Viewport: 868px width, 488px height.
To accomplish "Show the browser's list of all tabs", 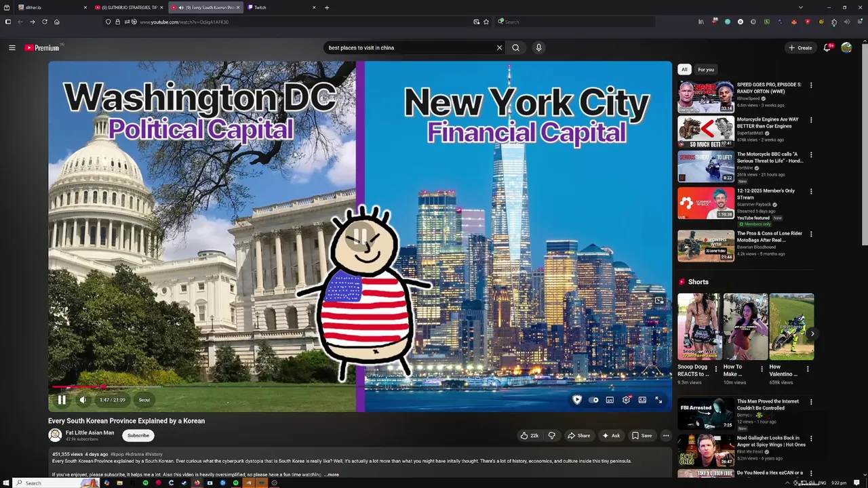I will (801, 7).
